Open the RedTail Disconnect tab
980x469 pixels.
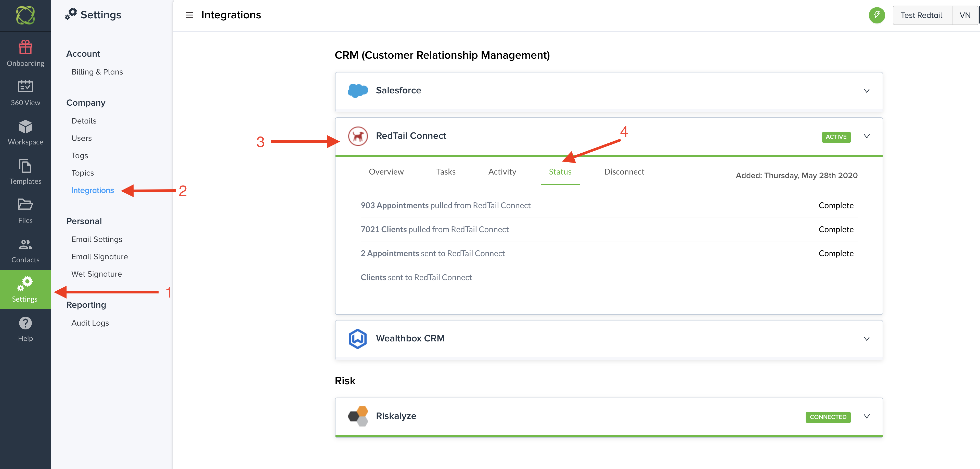pyautogui.click(x=624, y=172)
